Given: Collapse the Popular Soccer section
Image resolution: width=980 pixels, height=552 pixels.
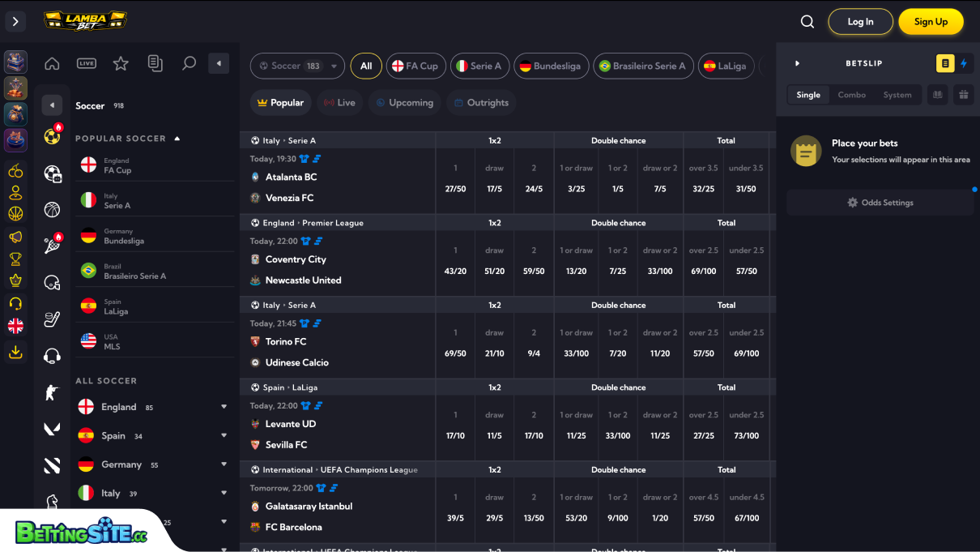Looking at the screenshot, I should [177, 139].
